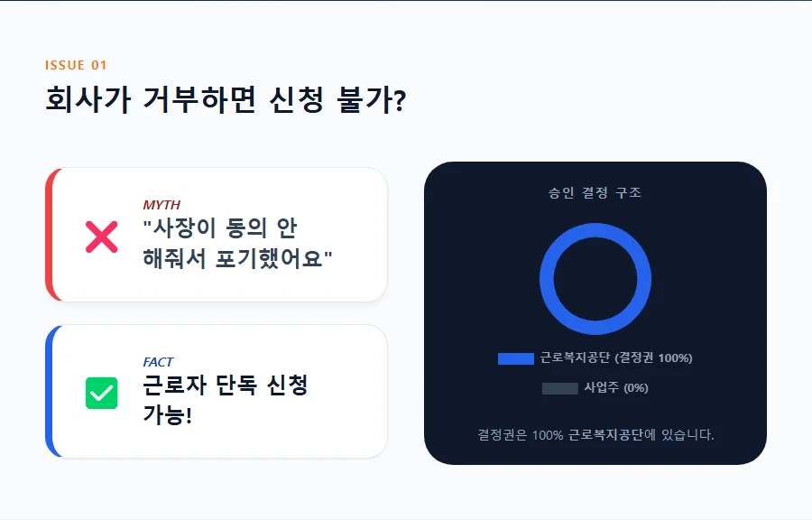
Task: Click the MYTH label
Action: (161, 205)
